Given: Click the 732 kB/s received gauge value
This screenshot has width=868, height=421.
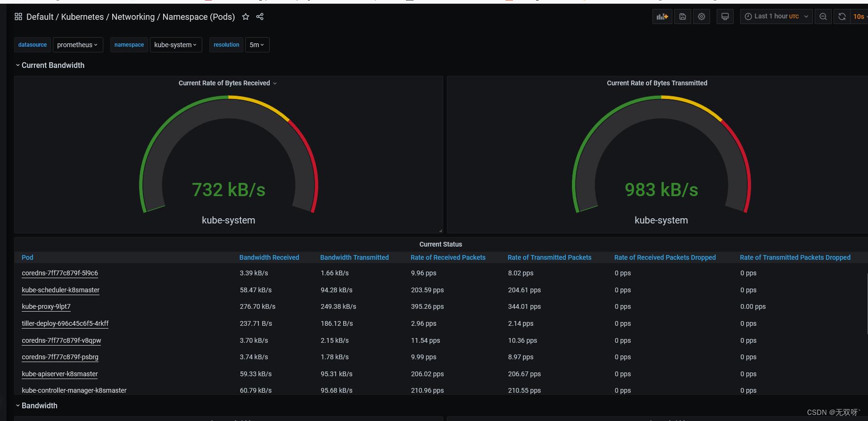Looking at the screenshot, I should click(229, 190).
